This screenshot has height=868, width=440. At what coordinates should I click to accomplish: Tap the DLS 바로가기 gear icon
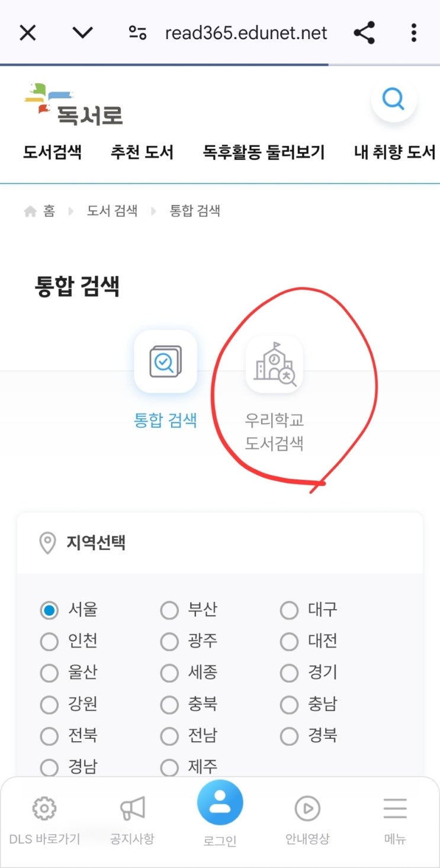pos(44,808)
